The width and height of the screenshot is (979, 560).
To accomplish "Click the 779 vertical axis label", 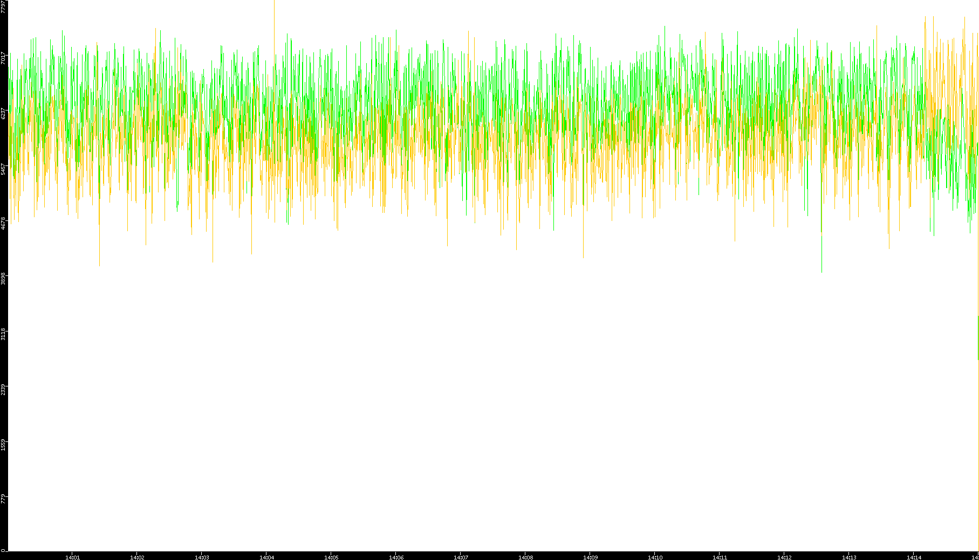I will (x=4, y=498).
